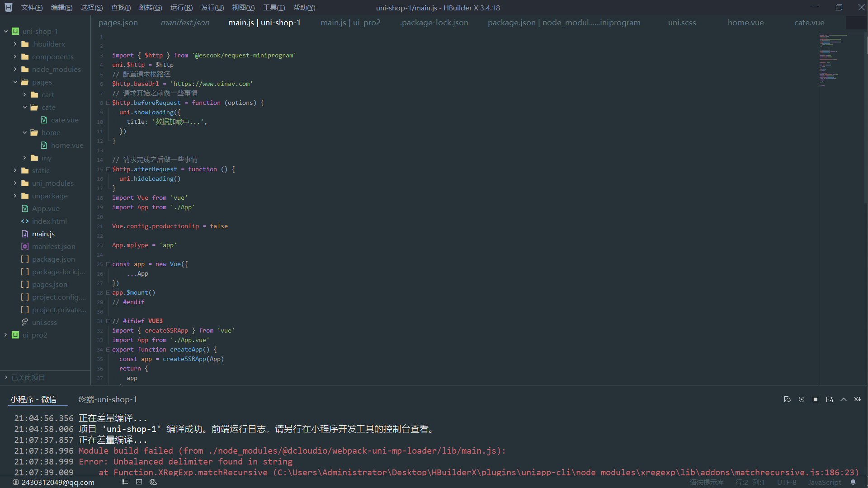Open the 工具(T) menu
Screen dimensions: 868x488
point(274,8)
